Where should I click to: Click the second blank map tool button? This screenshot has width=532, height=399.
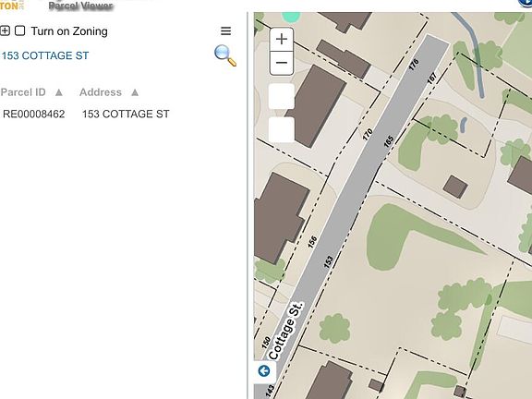pos(282,129)
